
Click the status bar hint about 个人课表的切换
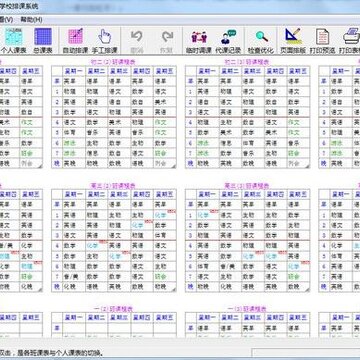[51, 352]
